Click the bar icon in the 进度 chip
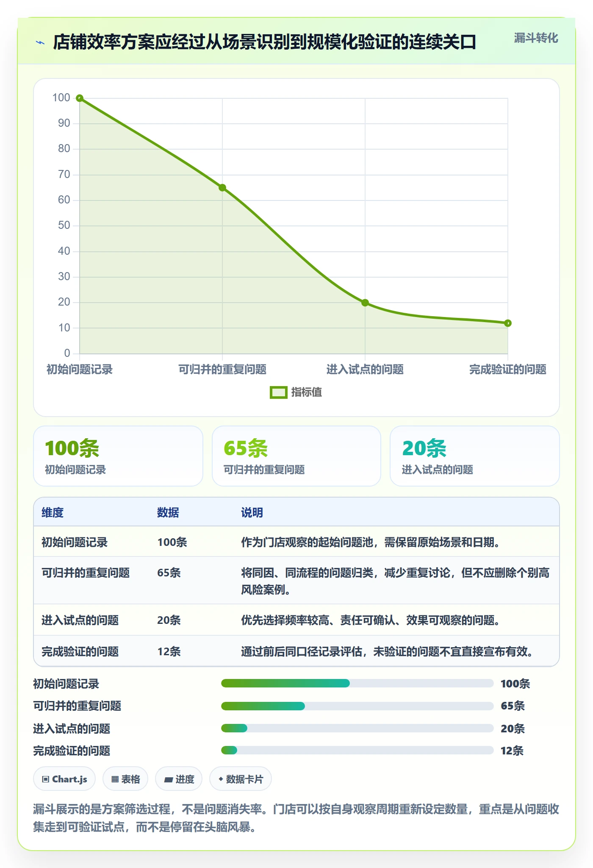Image resolution: width=593 pixels, height=868 pixels. [x=169, y=780]
